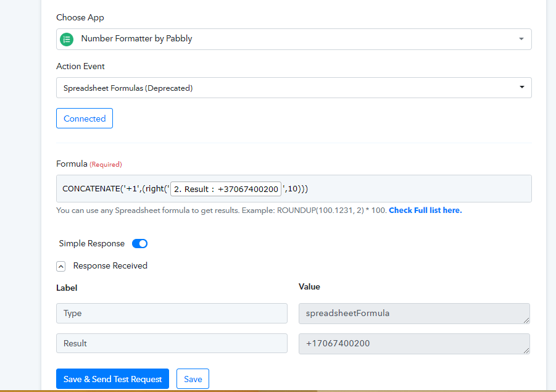Click resize handle of spreadsheetFormula textarea
Image resolution: width=556 pixels, height=392 pixels.
[526, 320]
